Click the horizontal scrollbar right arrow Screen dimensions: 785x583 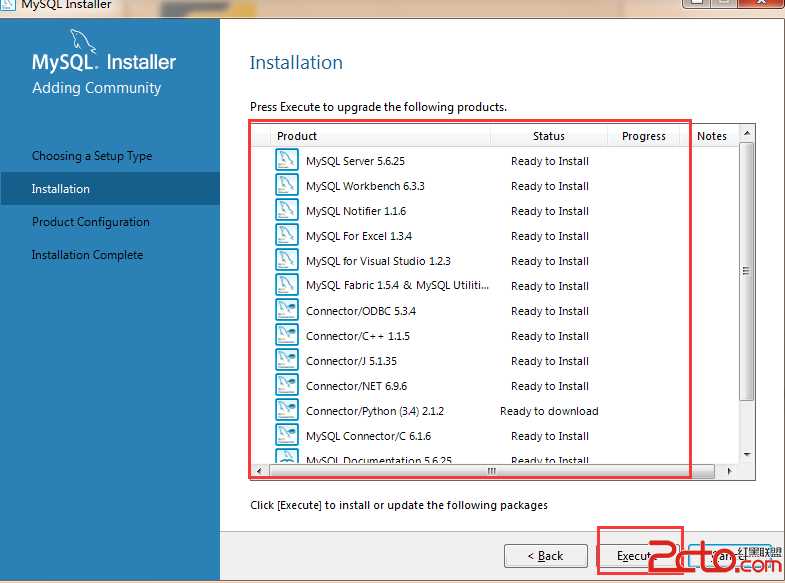point(729,471)
